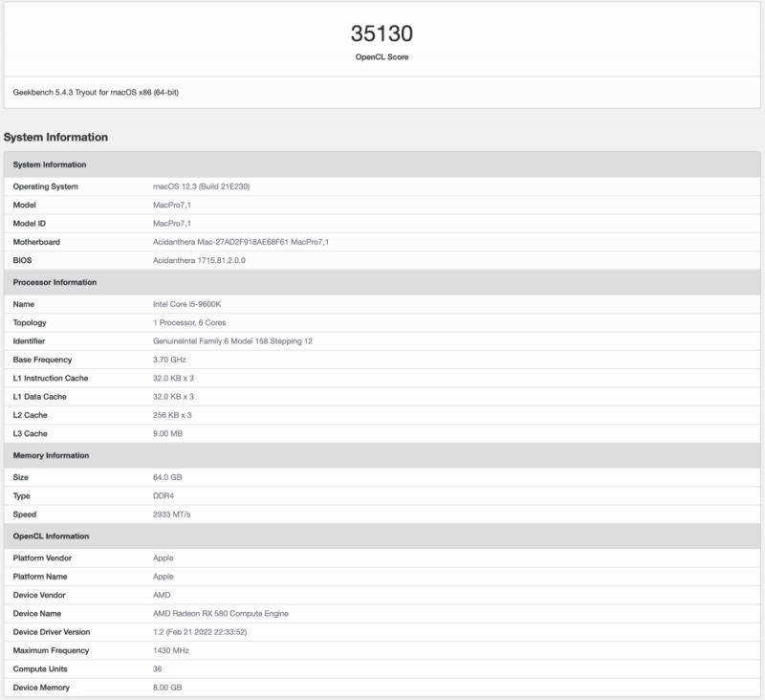This screenshot has width=765, height=700.
Task: Click the Platform Name label
Action: pos(40,577)
